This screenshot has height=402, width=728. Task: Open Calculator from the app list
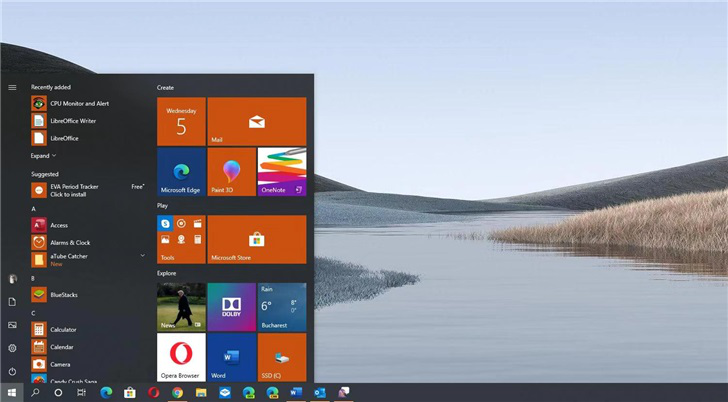(x=63, y=329)
